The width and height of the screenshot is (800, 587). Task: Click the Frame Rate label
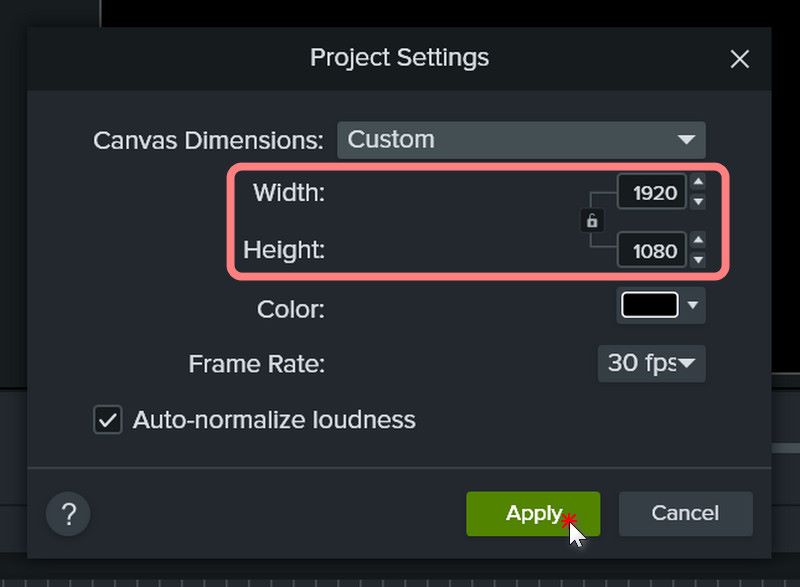(256, 364)
